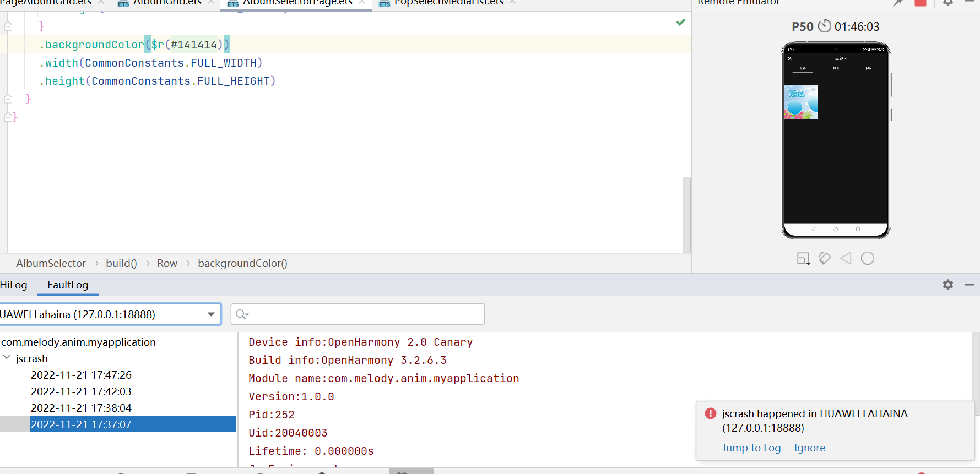980x474 pixels.
Task: Click the Version:1.0.0 log line
Action: [291, 396]
